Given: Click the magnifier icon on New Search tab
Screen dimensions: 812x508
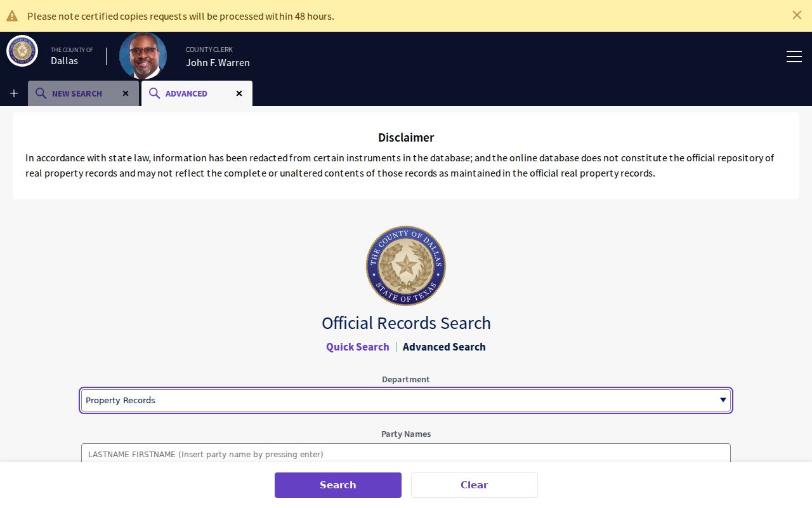Looking at the screenshot, I should click(41, 93).
